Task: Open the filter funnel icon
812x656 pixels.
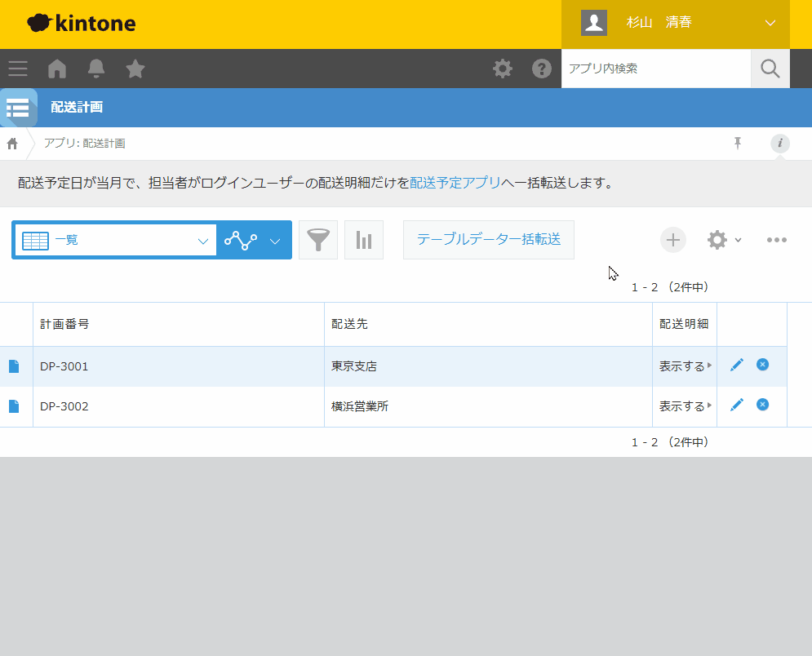Action: [x=318, y=240]
